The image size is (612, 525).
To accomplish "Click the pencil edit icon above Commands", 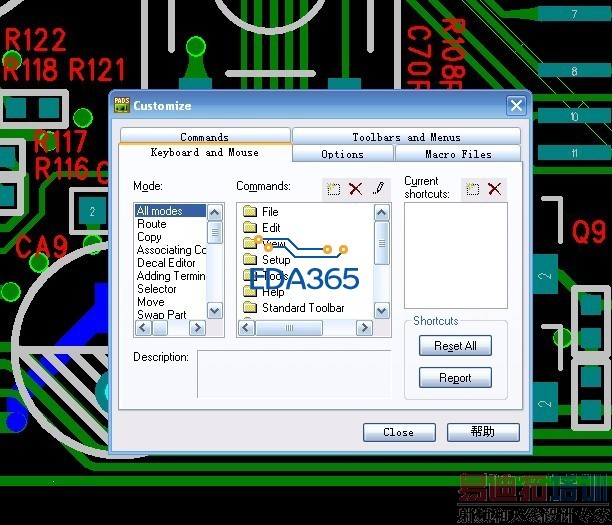I will tap(378, 189).
